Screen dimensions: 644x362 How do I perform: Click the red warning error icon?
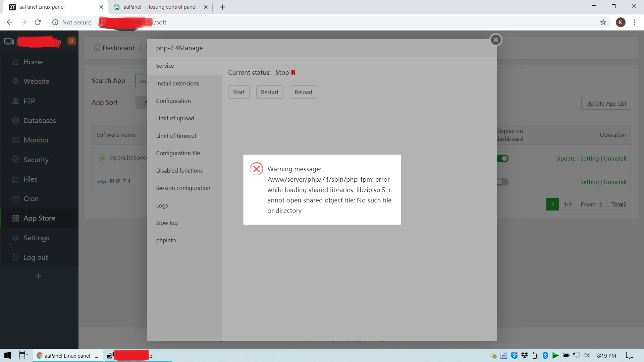pyautogui.click(x=257, y=169)
